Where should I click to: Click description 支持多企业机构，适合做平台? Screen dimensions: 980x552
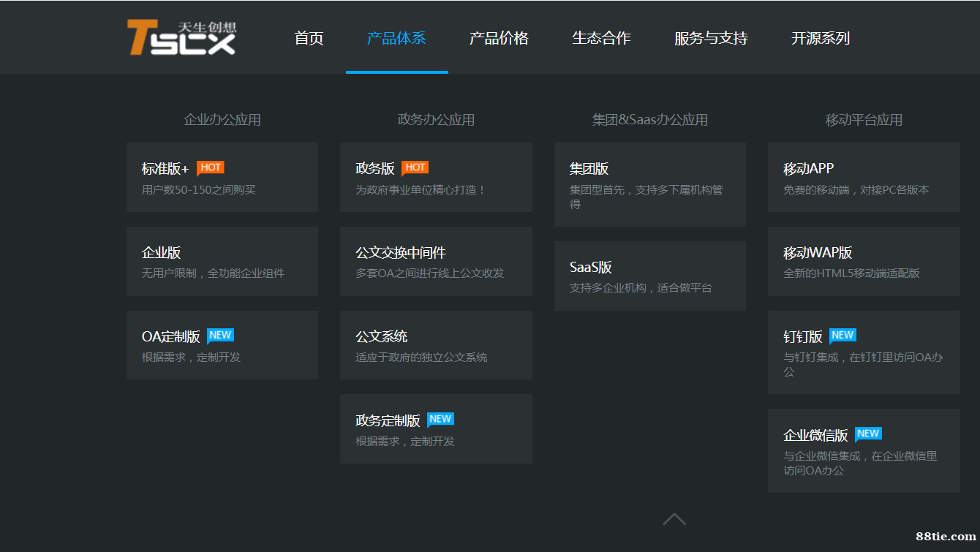(x=641, y=288)
